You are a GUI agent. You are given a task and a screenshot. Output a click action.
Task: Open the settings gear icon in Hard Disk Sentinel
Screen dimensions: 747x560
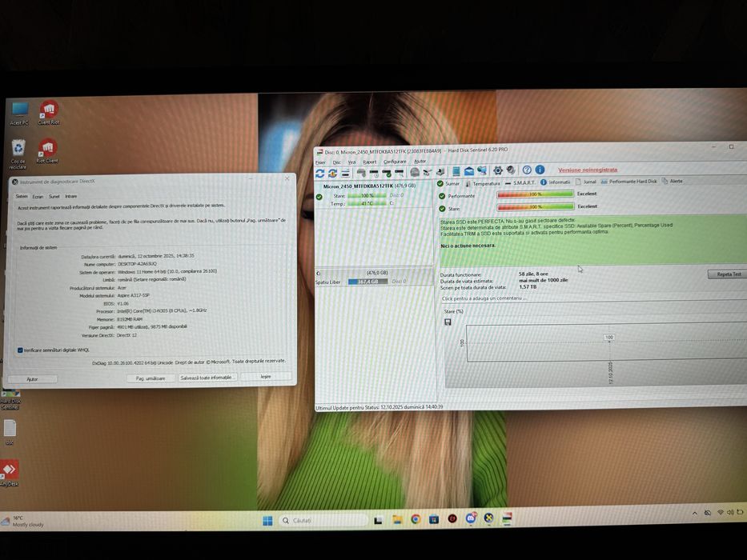coord(498,170)
